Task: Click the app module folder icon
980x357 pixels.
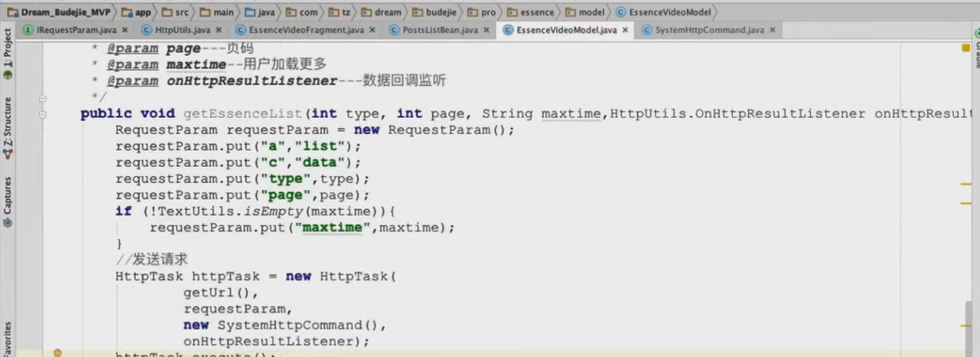Action: click(128, 12)
